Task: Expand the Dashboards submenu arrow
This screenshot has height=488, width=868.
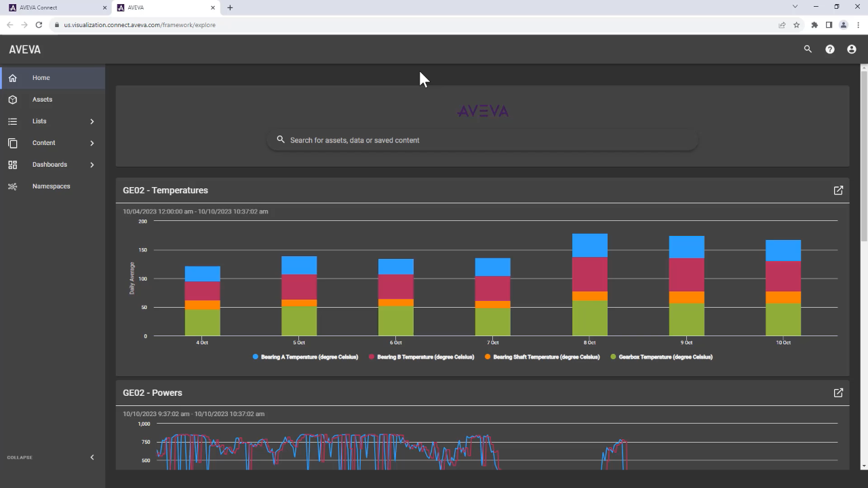Action: click(92, 165)
